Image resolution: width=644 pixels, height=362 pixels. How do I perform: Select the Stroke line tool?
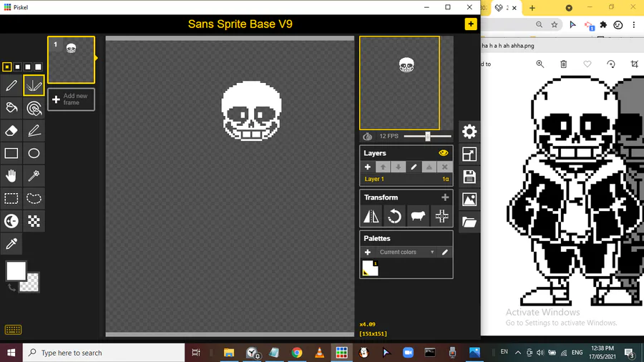tap(34, 130)
